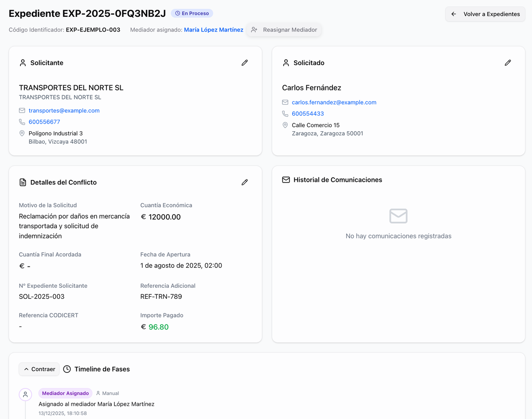Click the map pin icon beside Calle Comercio 15

285,125
